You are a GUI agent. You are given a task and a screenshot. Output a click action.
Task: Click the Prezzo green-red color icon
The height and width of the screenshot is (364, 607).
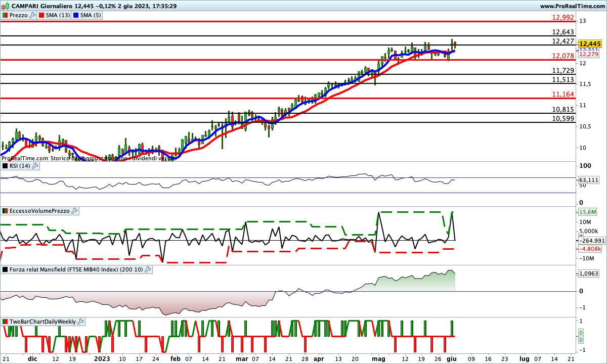tap(5, 15)
